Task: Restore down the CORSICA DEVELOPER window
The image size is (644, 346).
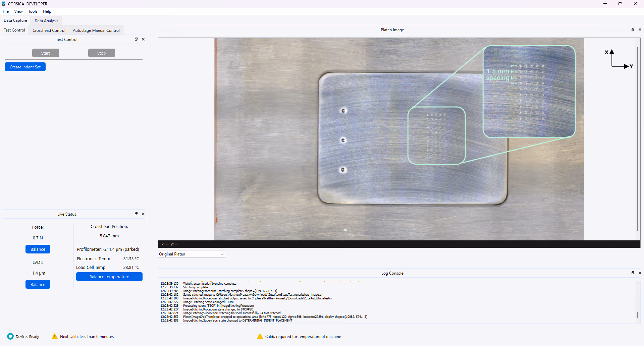Action: [x=620, y=4]
